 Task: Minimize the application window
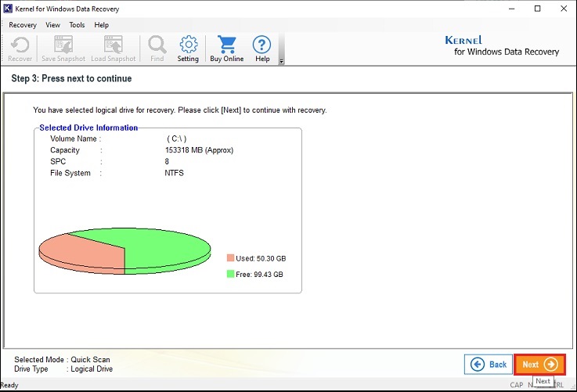coord(512,9)
